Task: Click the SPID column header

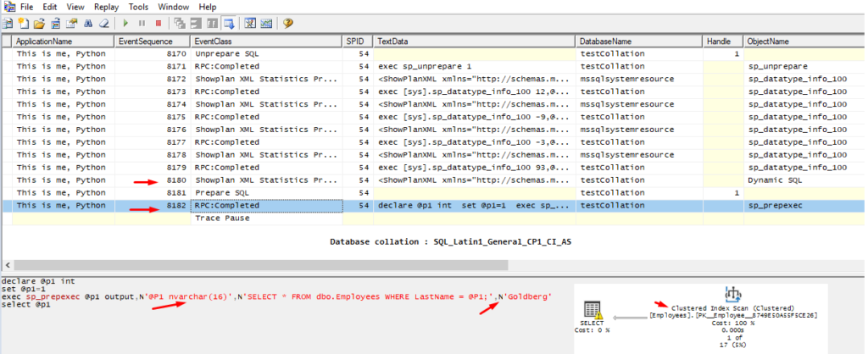Action: [x=358, y=41]
